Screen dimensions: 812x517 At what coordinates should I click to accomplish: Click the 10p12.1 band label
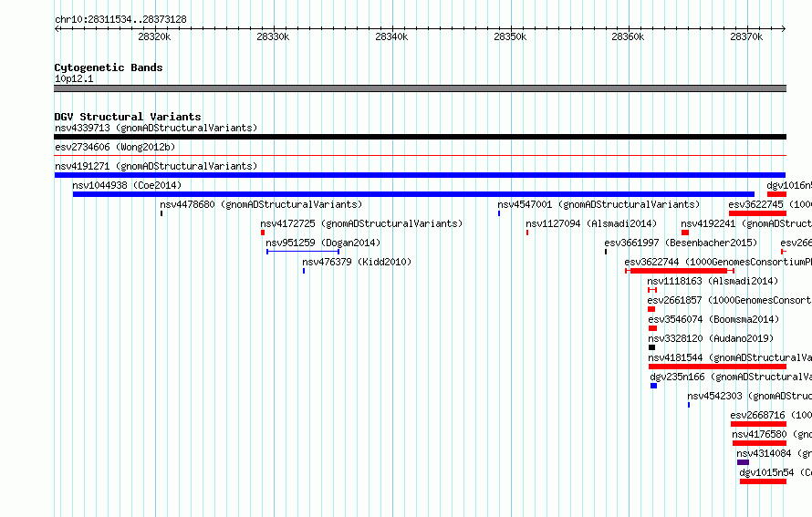[x=74, y=78]
